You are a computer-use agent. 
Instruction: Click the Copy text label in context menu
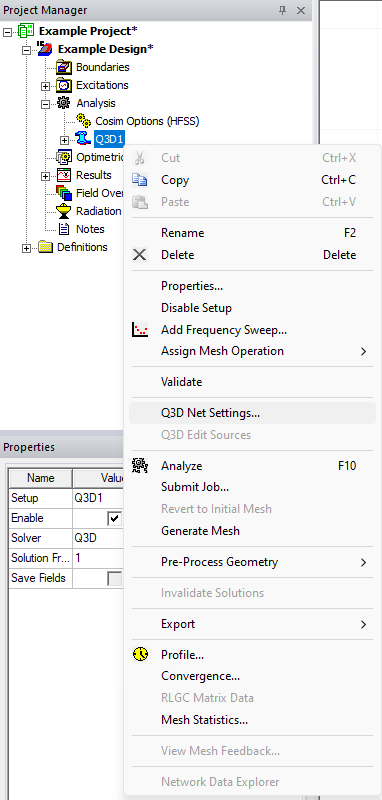click(x=175, y=180)
